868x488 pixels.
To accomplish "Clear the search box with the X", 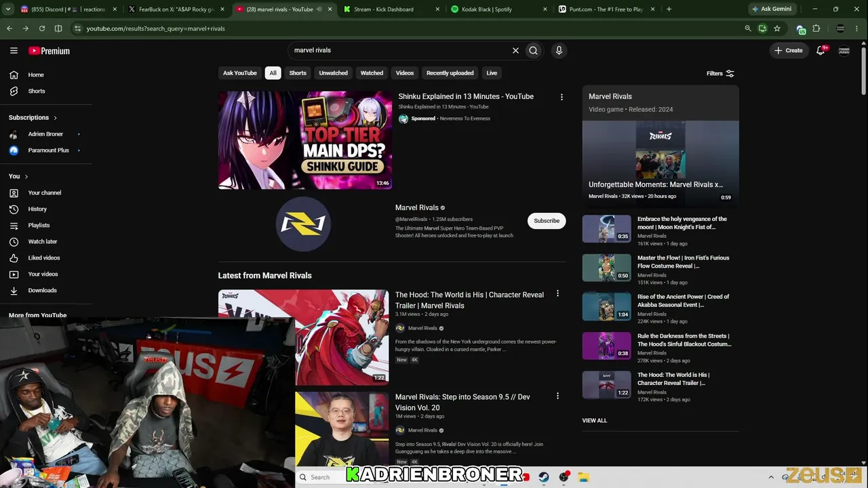I will click(515, 50).
